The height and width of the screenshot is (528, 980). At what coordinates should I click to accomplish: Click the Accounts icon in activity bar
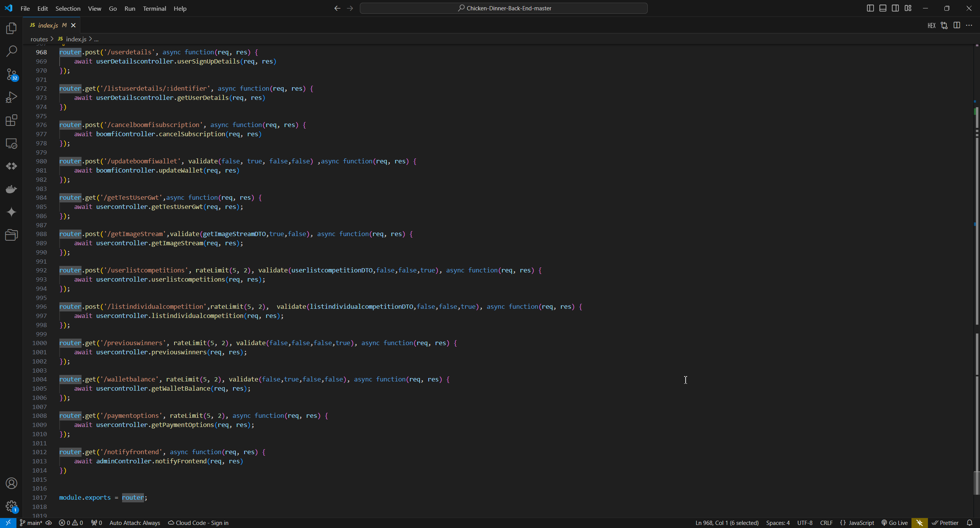11,483
